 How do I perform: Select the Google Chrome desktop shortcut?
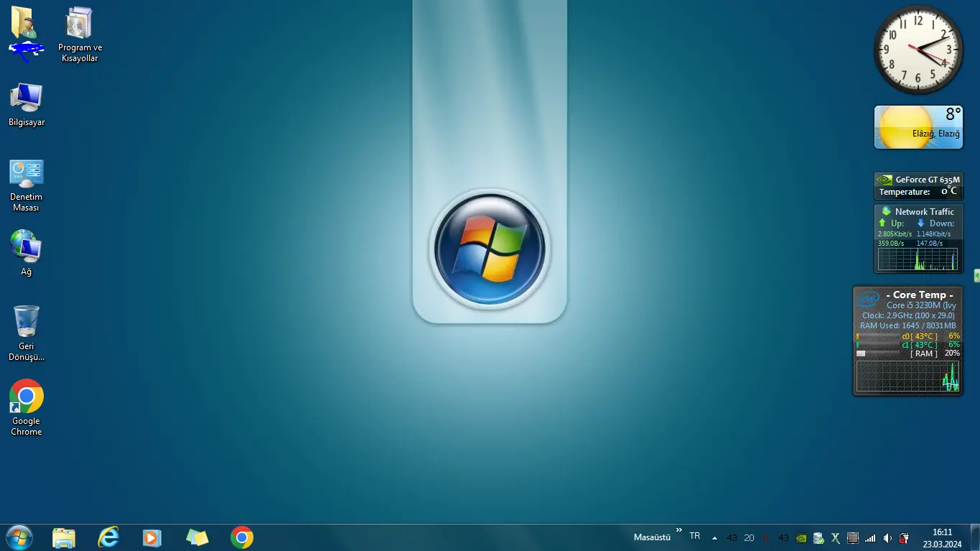point(27,407)
